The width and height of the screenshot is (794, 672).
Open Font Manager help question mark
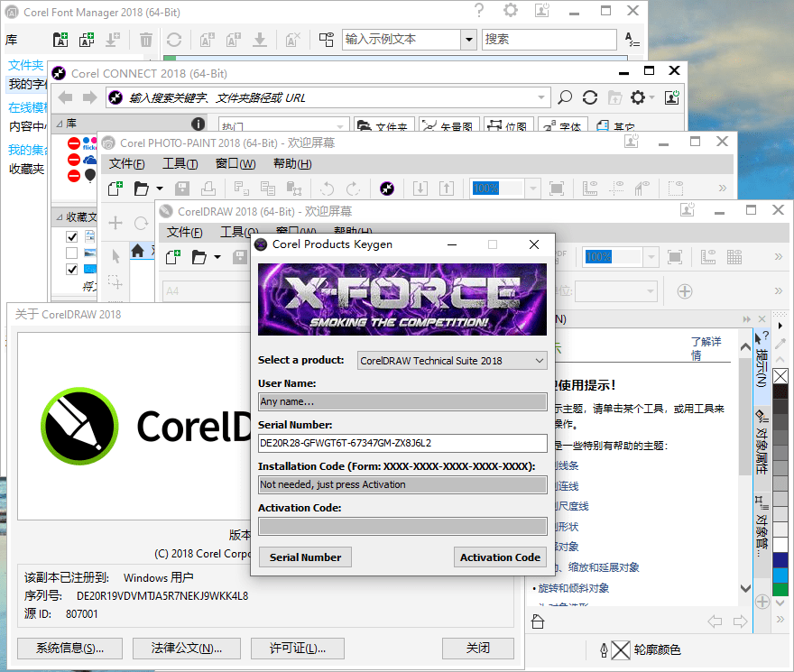click(479, 10)
